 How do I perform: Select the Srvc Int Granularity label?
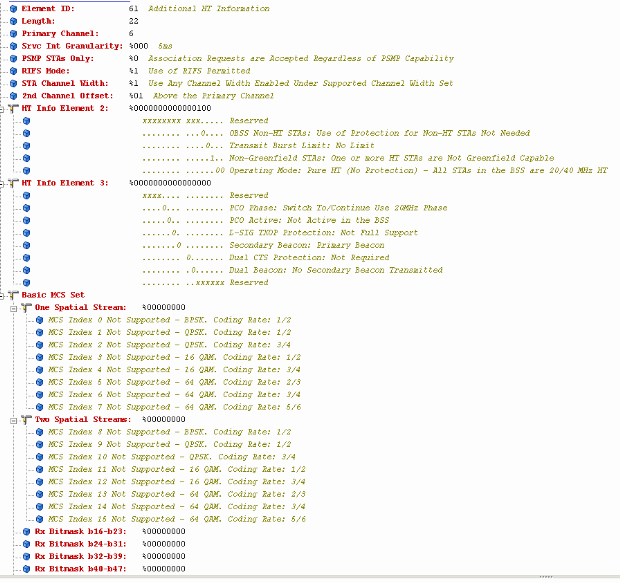pos(72,46)
